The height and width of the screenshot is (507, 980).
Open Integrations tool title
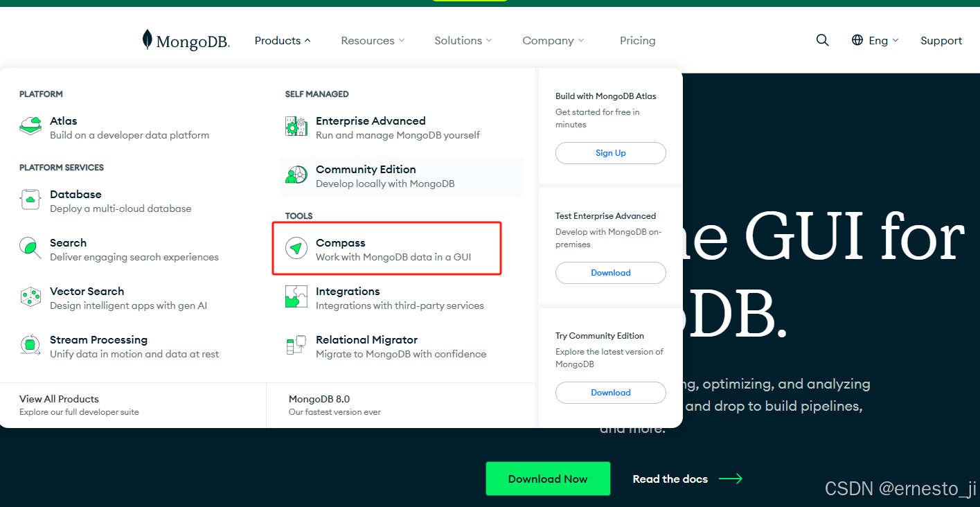348,291
